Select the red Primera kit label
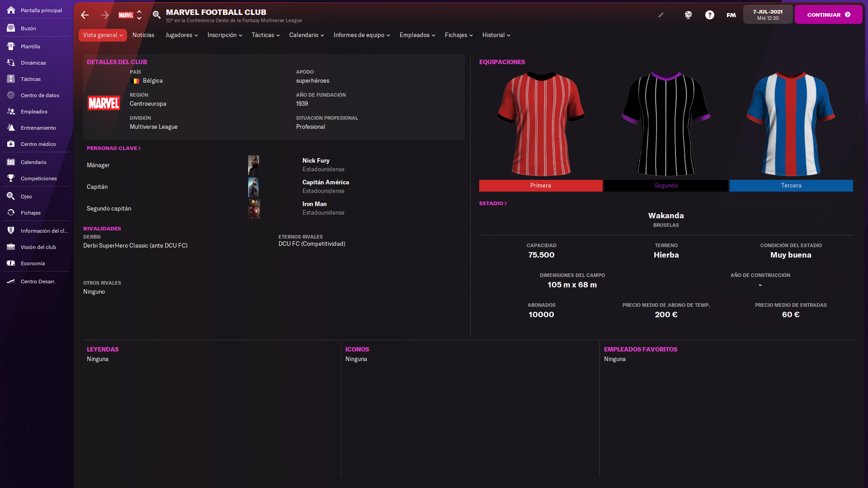The width and height of the screenshot is (868, 488). point(541,186)
